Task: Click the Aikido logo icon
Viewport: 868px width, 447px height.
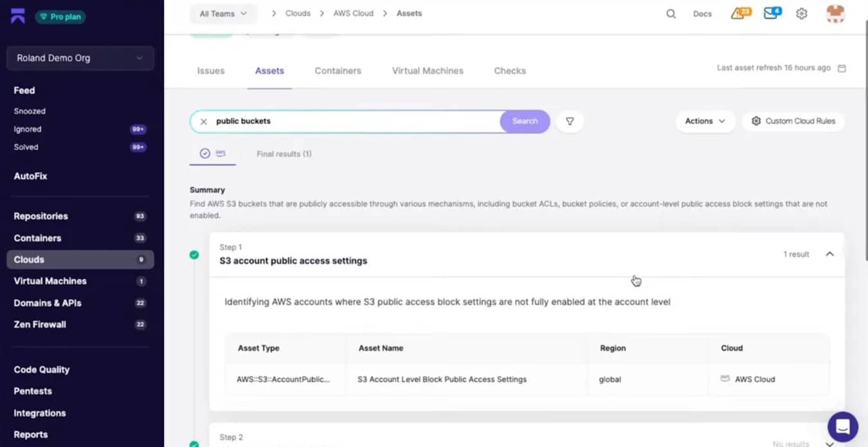Action: pos(18,16)
